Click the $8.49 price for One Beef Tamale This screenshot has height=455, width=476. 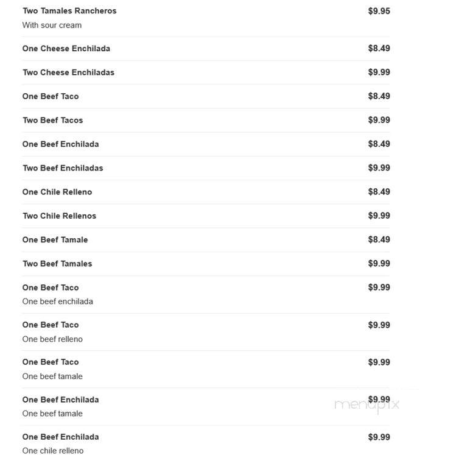379,239
